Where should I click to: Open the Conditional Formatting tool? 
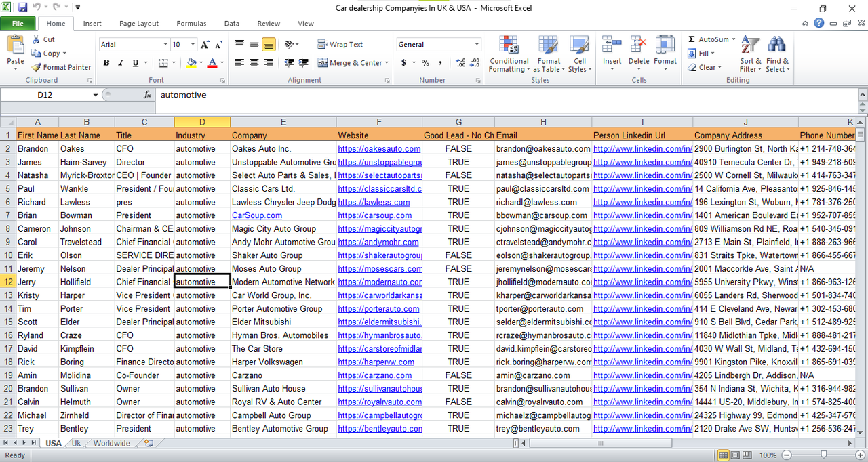point(509,54)
